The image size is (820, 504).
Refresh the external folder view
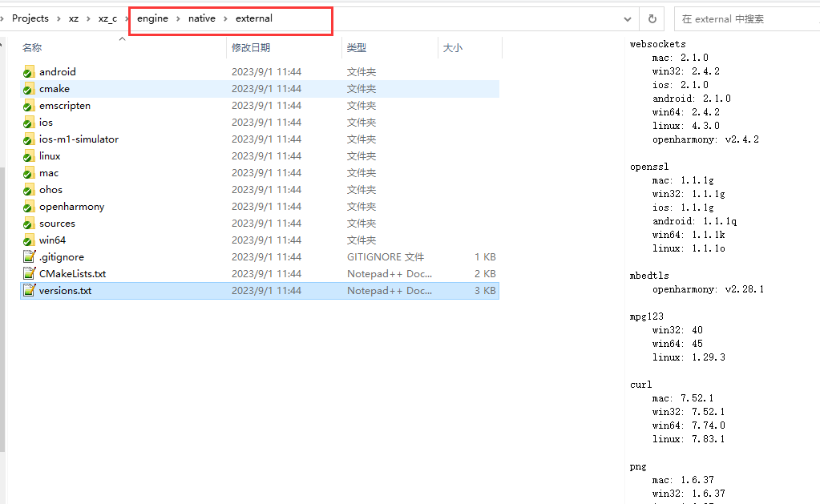coord(652,18)
